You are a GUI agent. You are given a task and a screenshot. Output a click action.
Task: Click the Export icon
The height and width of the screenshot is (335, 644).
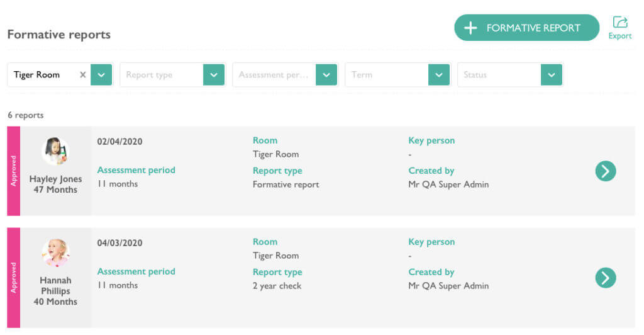[x=620, y=23]
